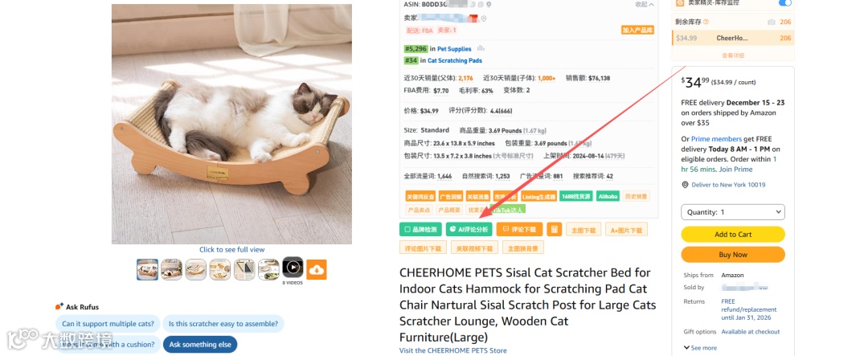Collapse the panel using 收起
The image size is (868, 356).
[645, 5]
